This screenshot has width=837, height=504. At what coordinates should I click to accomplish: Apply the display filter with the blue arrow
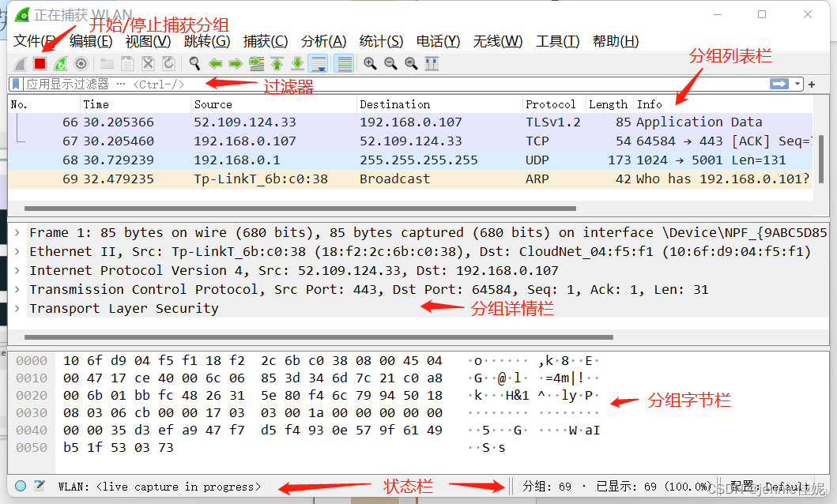(779, 85)
